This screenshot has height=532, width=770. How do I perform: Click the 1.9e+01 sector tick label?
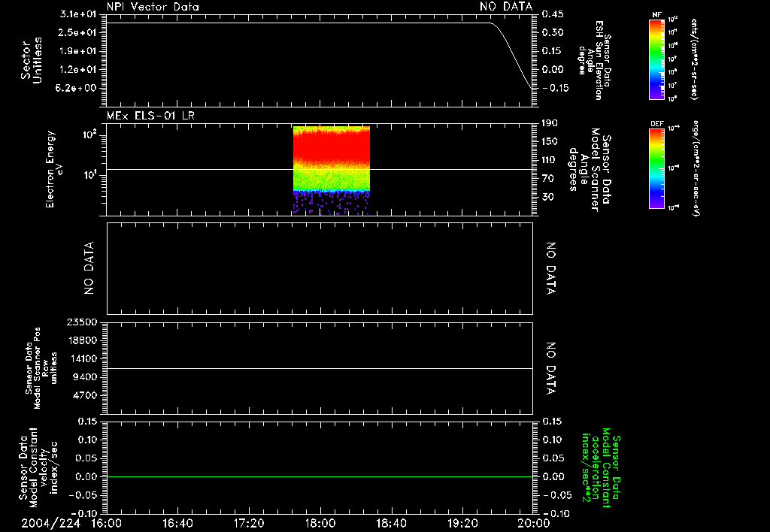click(x=77, y=51)
